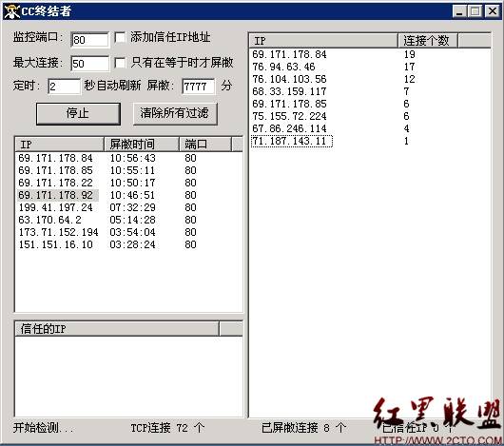Tick the 只有在等于时才屏蔽 checkbox
The height and width of the screenshot is (446, 504).
120,63
